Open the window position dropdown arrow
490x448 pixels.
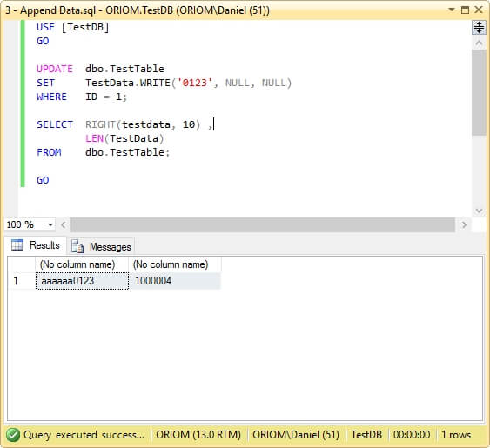tap(451, 10)
